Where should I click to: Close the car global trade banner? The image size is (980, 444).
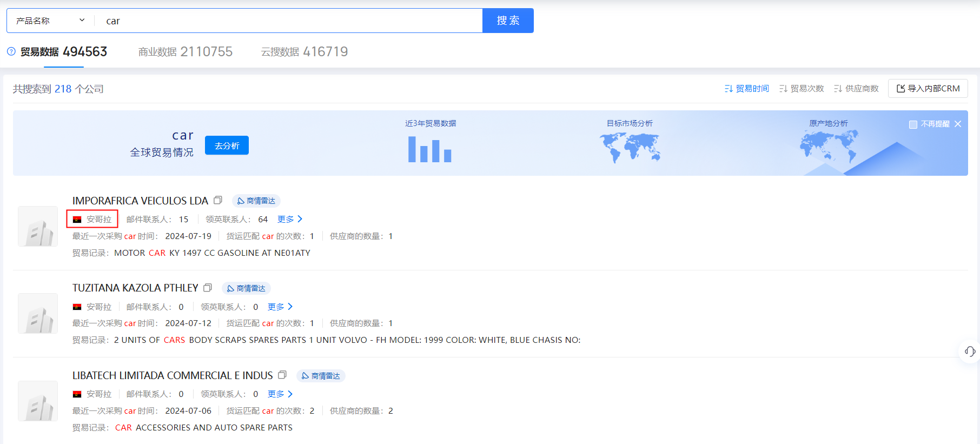pos(958,124)
